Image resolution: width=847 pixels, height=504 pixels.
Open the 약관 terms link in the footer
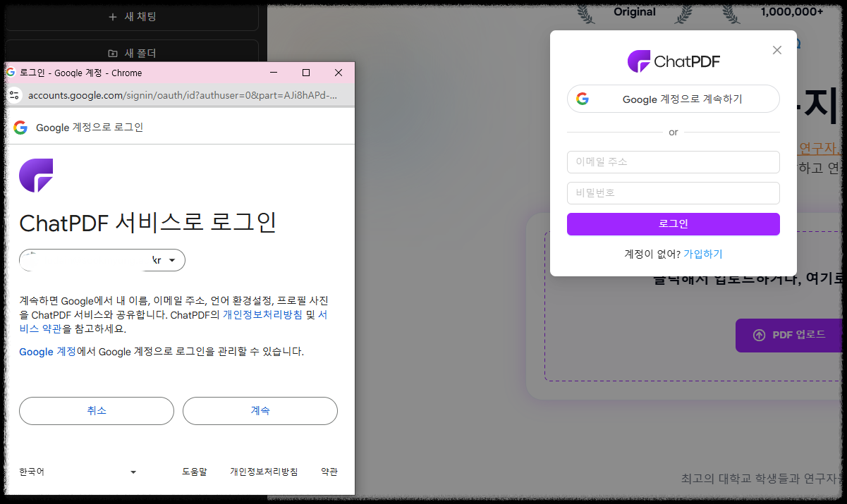coord(329,472)
